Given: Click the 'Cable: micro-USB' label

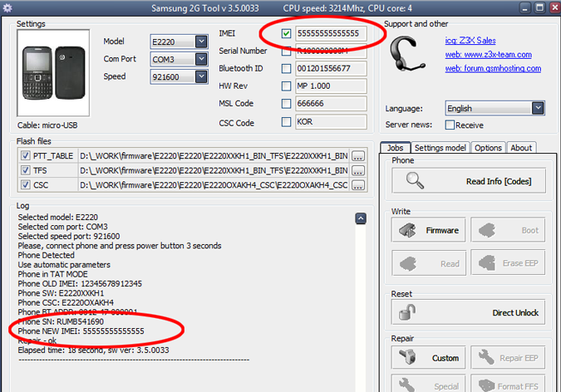Looking at the screenshot, I should (x=47, y=125).
